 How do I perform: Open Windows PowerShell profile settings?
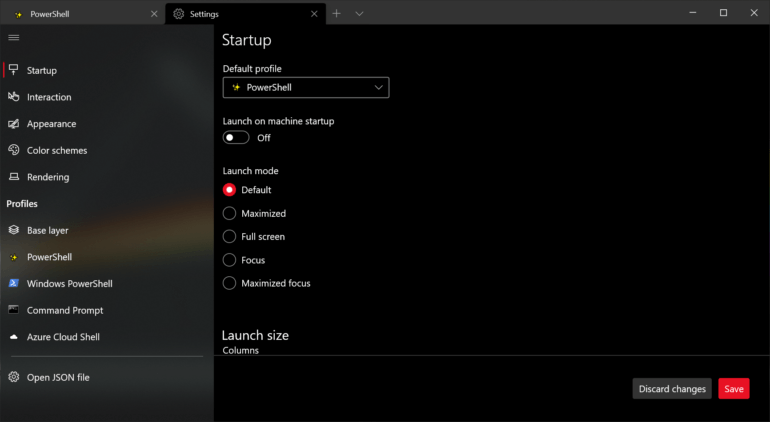[x=107, y=283]
